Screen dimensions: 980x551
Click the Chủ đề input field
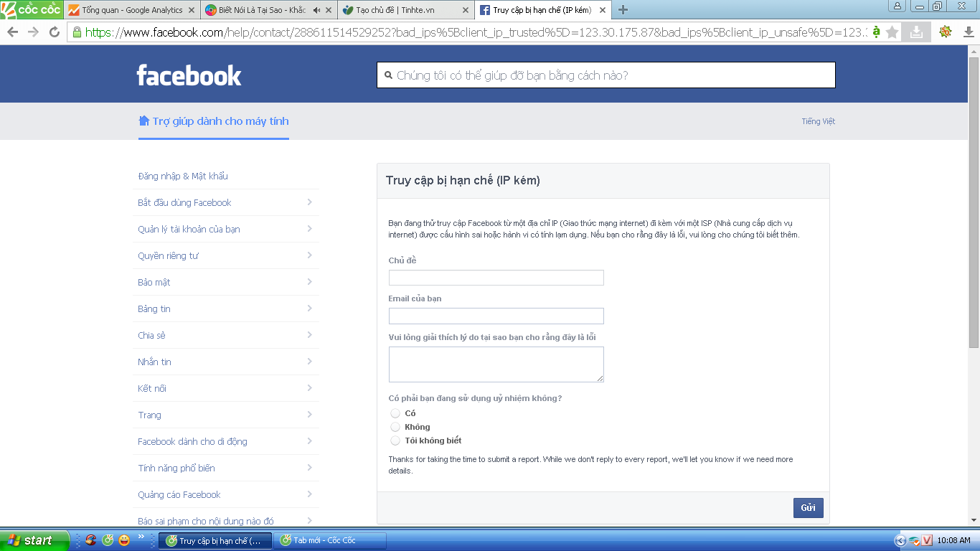[496, 278]
